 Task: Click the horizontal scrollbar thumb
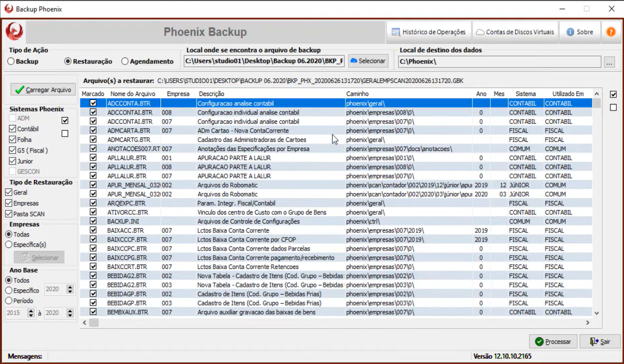click(94, 323)
